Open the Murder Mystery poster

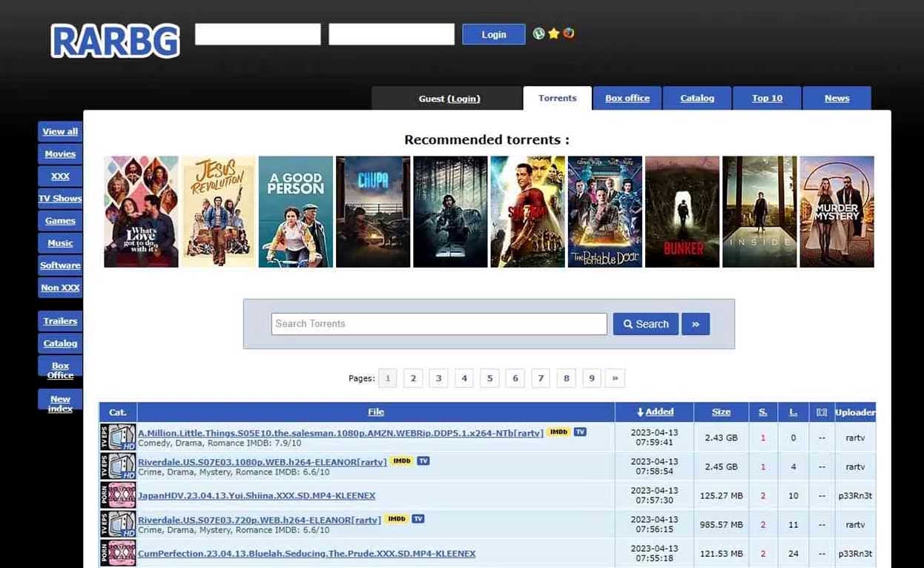[837, 211]
